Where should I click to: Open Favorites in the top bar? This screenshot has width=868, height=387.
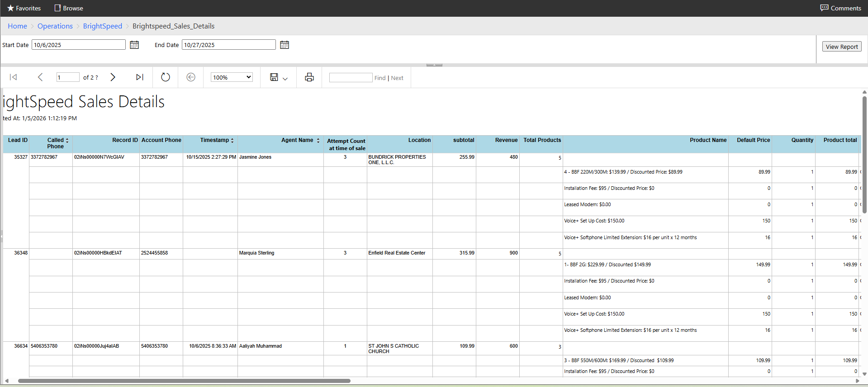24,8
